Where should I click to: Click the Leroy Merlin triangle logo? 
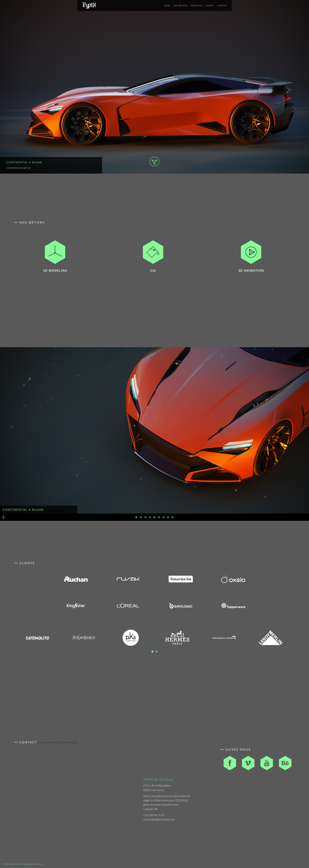271,637
